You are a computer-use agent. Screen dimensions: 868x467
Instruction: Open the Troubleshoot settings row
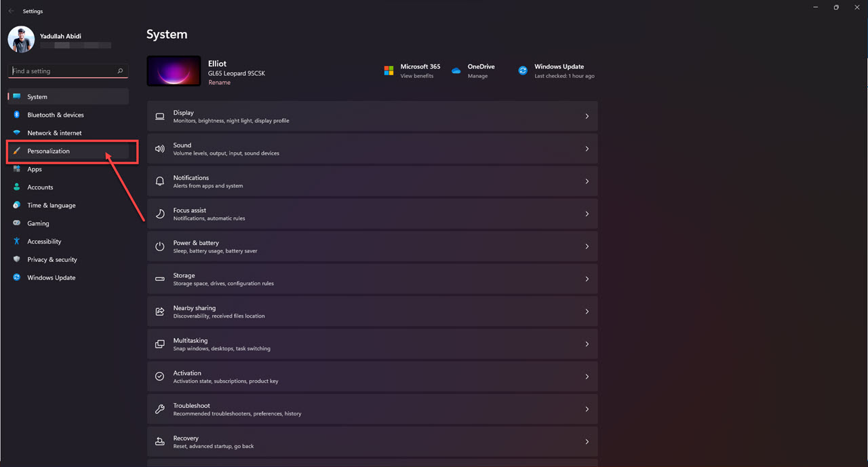[372, 409]
